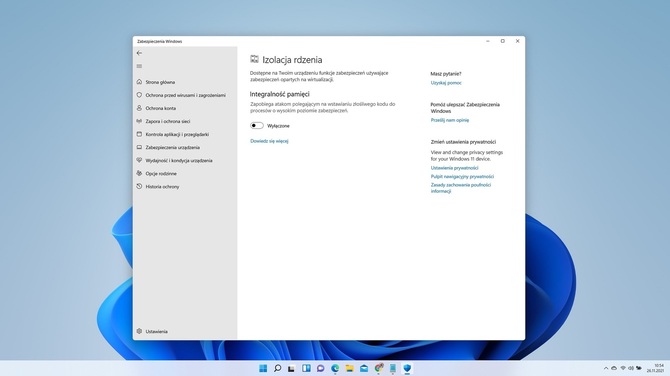The height and width of the screenshot is (376, 670).
Task: Open Pulpit nawigacyjny prywatności link
Action: pyautogui.click(x=462, y=176)
